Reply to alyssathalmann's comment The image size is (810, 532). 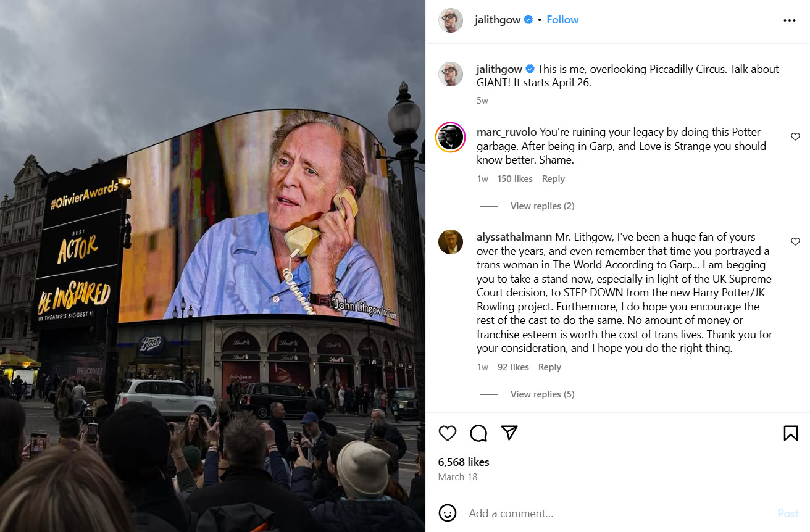549,367
